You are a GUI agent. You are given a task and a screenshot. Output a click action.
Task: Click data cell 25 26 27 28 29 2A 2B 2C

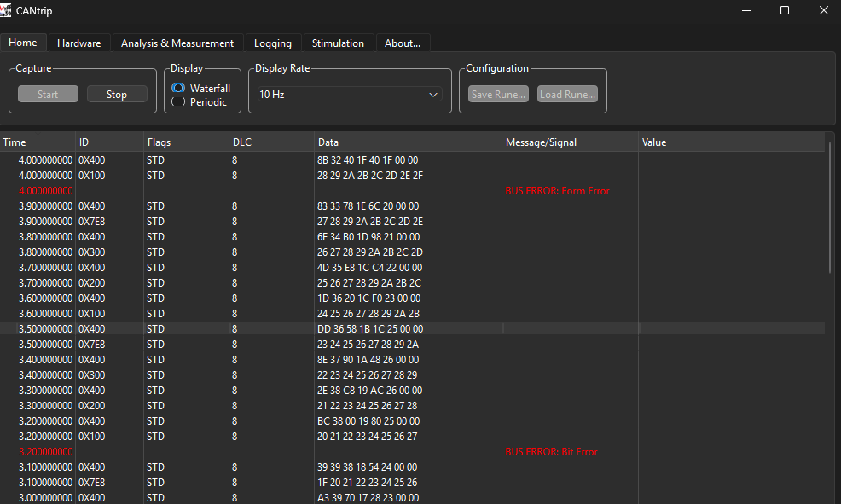[369, 282]
